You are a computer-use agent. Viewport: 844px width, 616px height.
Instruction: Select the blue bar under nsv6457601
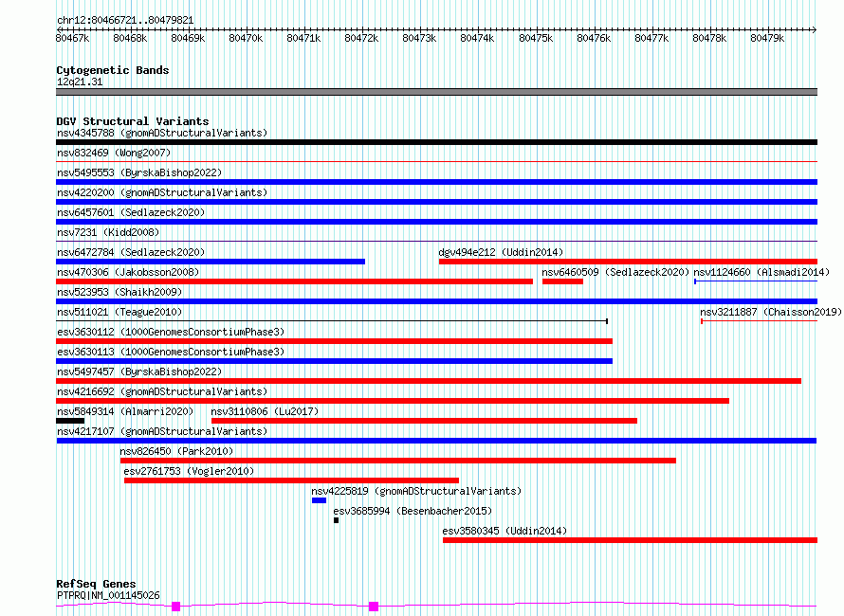coord(436,222)
